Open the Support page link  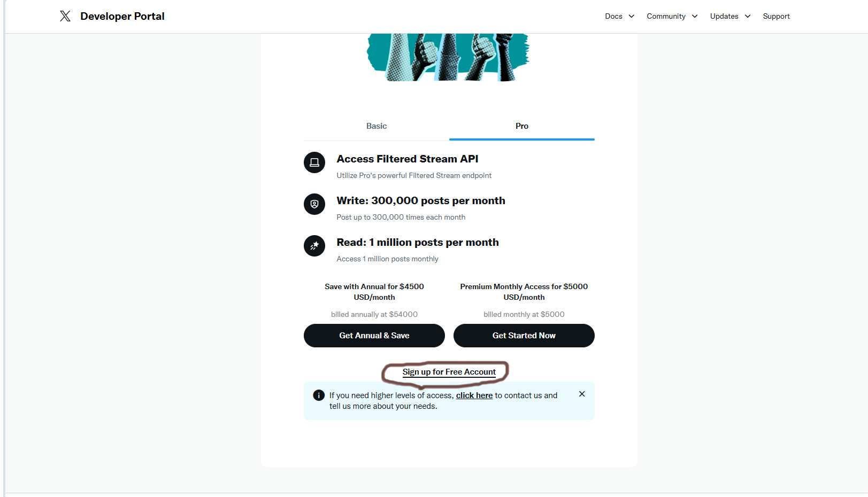tap(776, 16)
